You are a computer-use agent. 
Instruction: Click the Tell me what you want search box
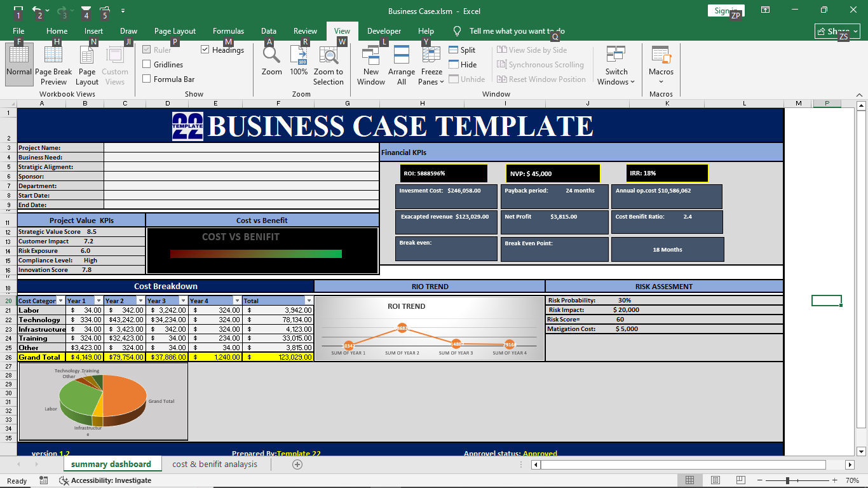pyautogui.click(x=517, y=31)
